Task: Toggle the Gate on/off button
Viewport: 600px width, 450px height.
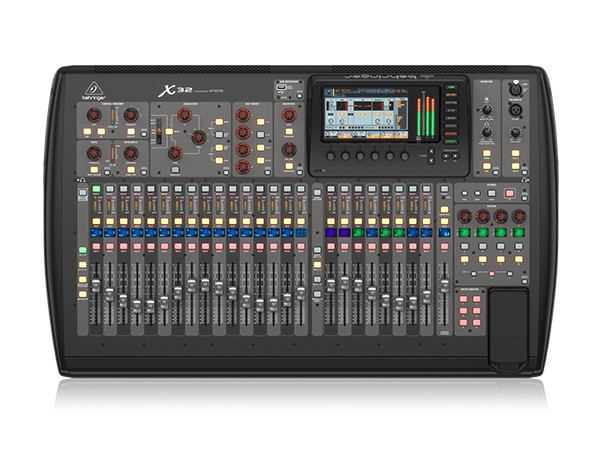Action: point(94,170)
